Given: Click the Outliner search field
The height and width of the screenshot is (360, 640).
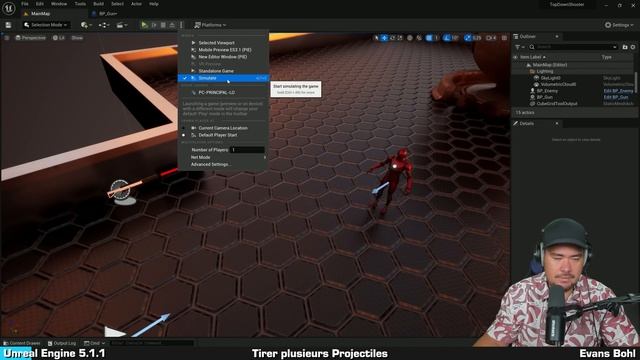Looking at the screenshot, I should [575, 47].
